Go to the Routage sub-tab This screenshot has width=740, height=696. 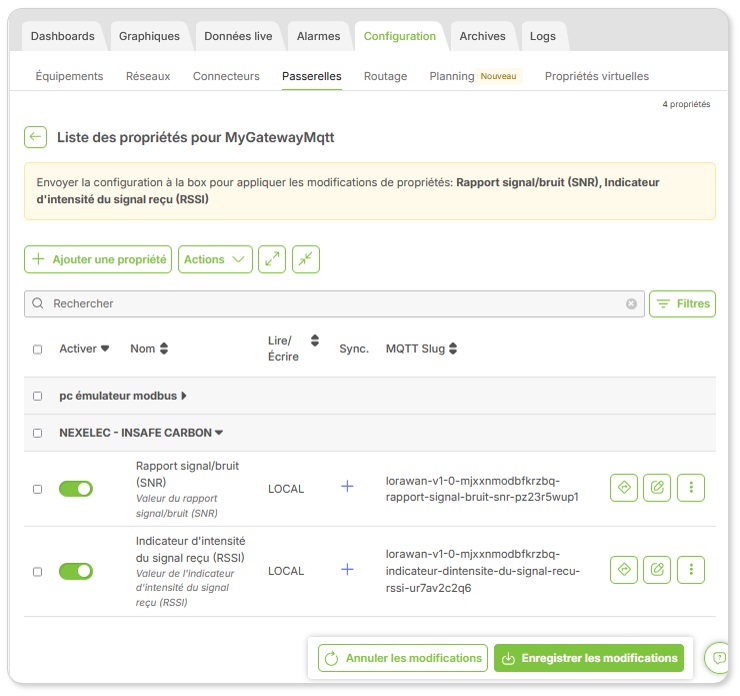point(385,76)
